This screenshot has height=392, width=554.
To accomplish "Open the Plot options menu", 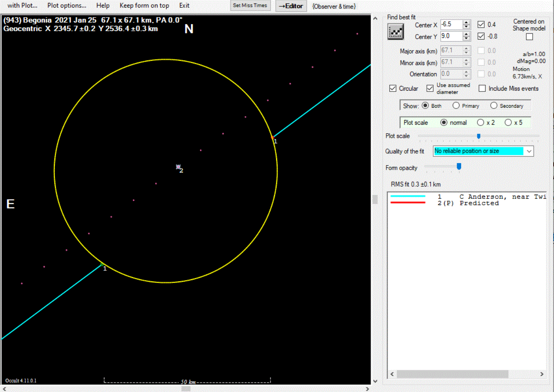I will point(66,6).
